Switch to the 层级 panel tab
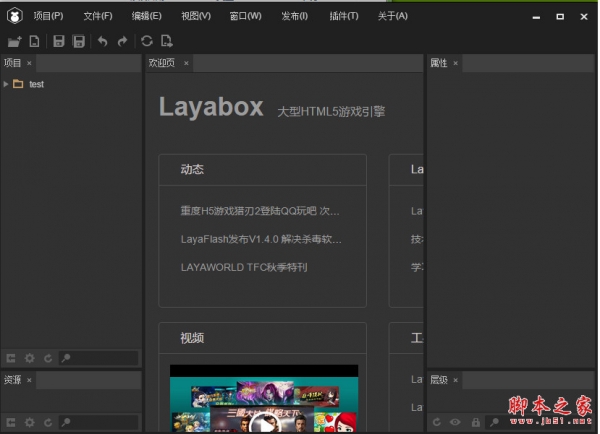Viewport: 600px width, 434px height. 439,380
